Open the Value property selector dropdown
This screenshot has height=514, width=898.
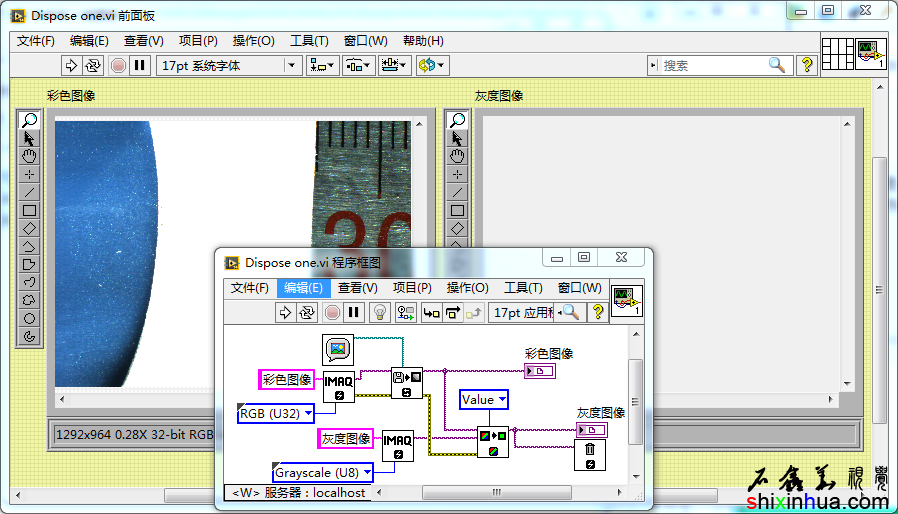click(x=483, y=399)
